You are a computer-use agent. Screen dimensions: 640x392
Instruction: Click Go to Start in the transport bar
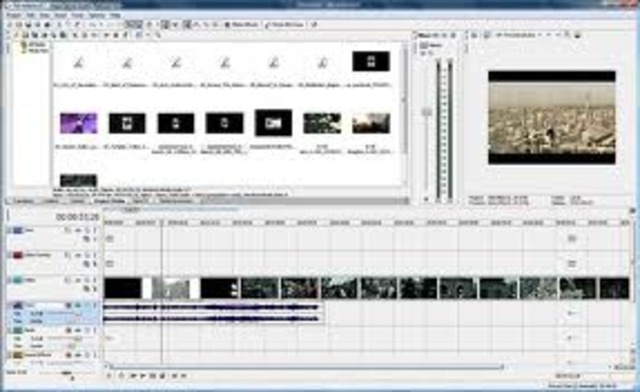[x=174, y=376]
